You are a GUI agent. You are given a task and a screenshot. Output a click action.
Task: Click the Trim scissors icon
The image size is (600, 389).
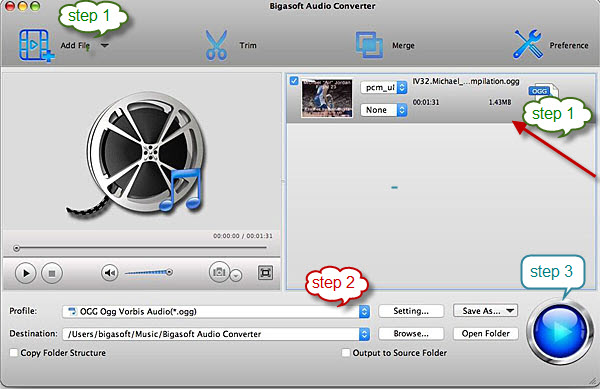(x=216, y=46)
